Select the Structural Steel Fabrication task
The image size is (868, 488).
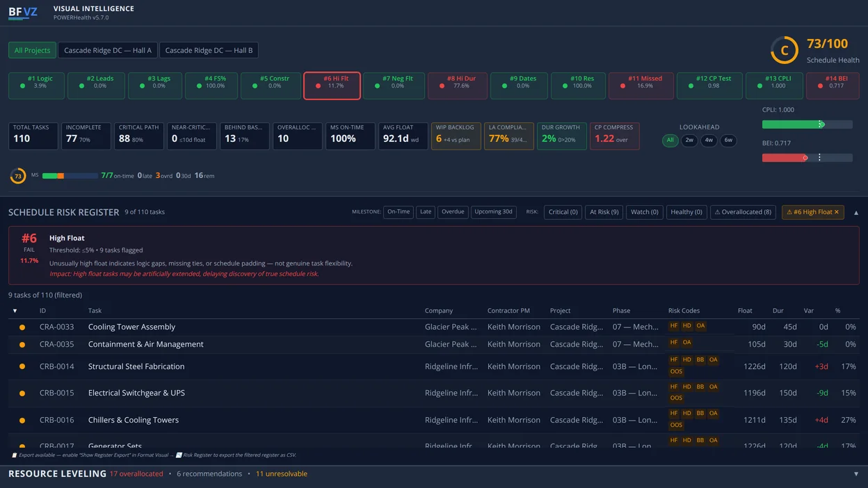[x=136, y=366]
